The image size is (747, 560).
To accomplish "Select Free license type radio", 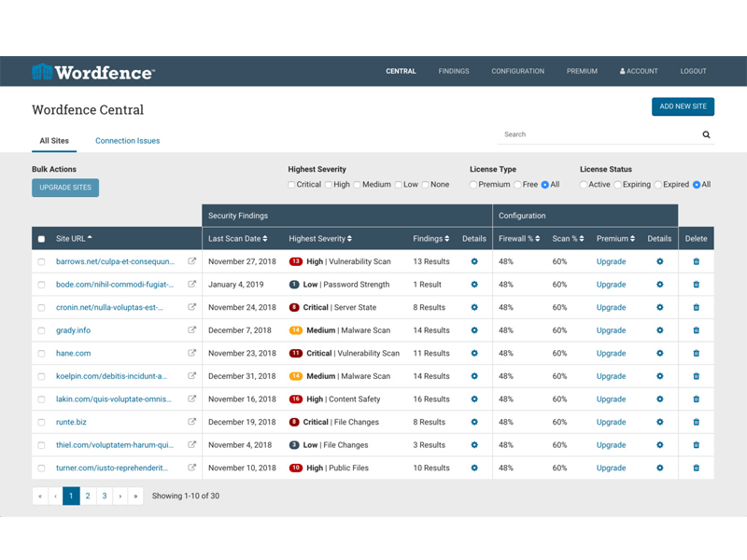I will click(x=517, y=185).
